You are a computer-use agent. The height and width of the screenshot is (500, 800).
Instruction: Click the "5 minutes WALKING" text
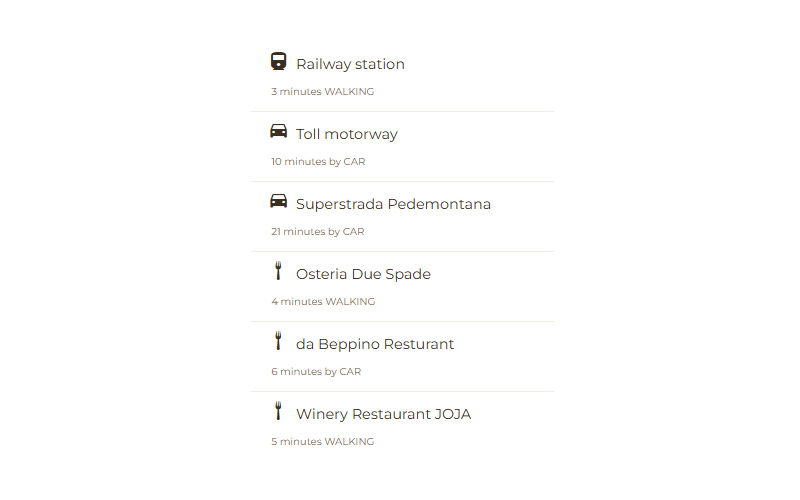[323, 442]
